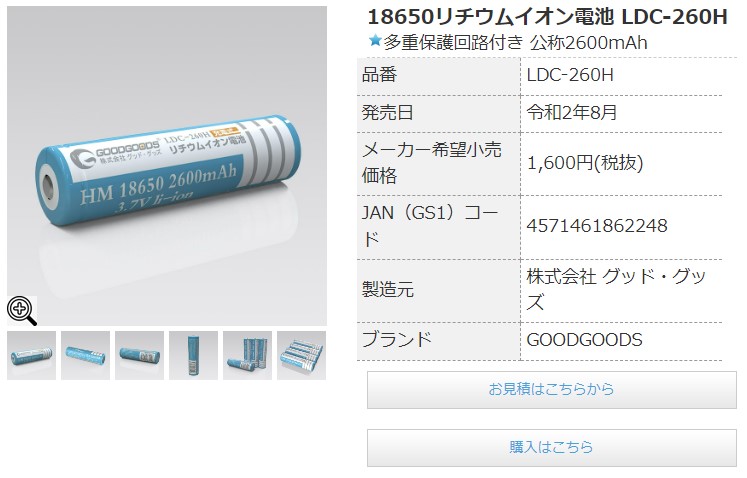
Task: Open the お見積はこちらから quote button
Action: click(x=552, y=389)
